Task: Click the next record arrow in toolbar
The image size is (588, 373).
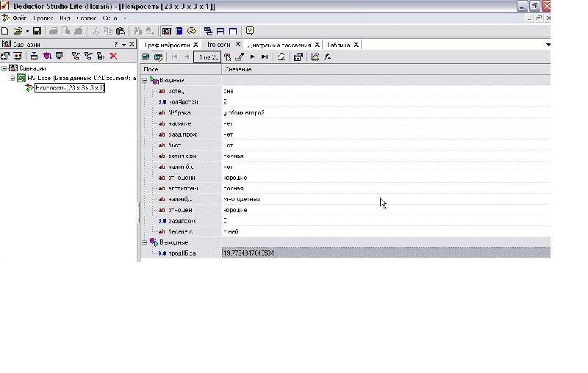Action: click(252, 57)
